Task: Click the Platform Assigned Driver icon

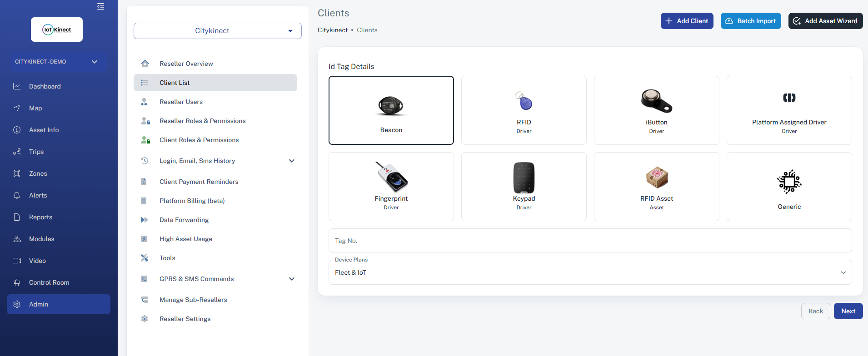Action: point(789,98)
